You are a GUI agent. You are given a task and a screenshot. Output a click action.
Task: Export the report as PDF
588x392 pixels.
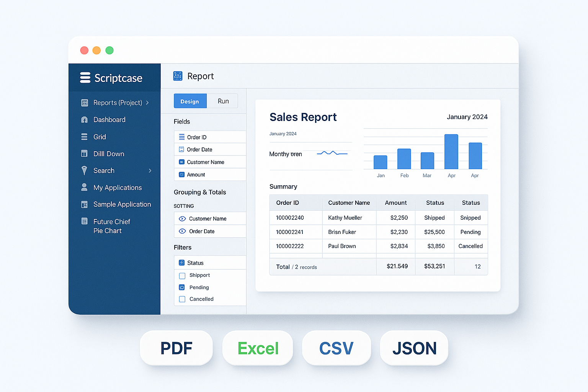(x=176, y=348)
